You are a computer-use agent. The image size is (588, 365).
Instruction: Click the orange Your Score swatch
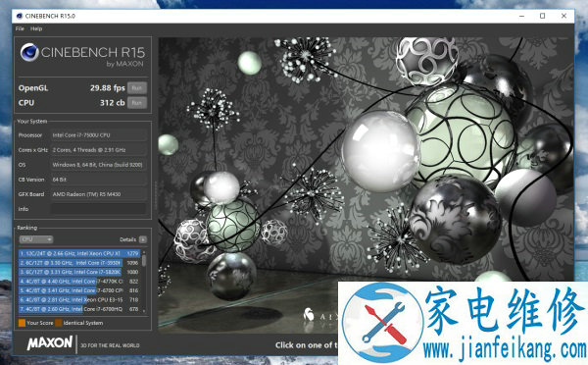(22, 323)
